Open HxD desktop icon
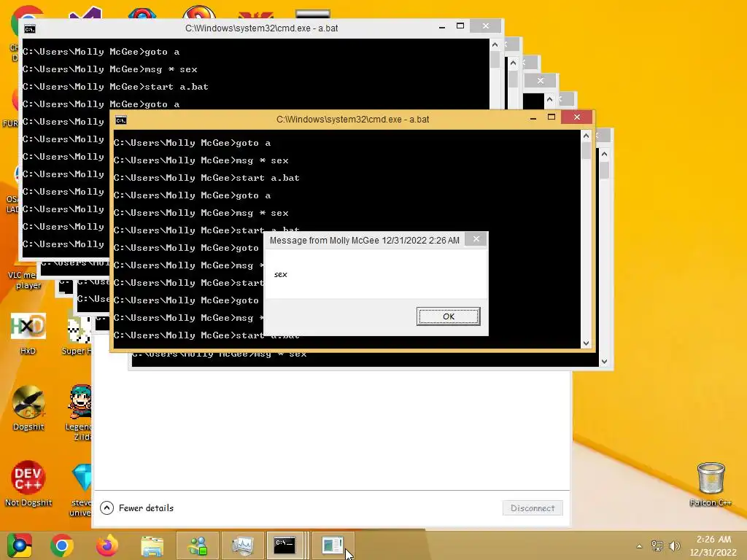The width and height of the screenshot is (747, 560). [x=28, y=333]
